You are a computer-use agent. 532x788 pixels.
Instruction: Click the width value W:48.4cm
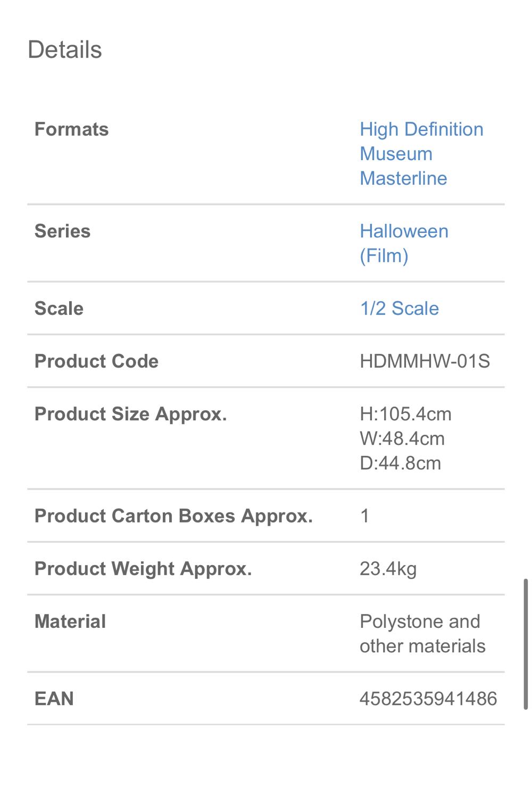pos(402,438)
